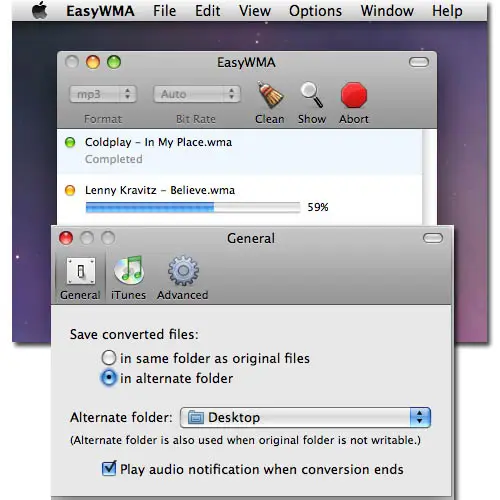Toggle toolbar pill button in EasyWMA window
Viewport: 500px width, 500px height.
point(419,62)
